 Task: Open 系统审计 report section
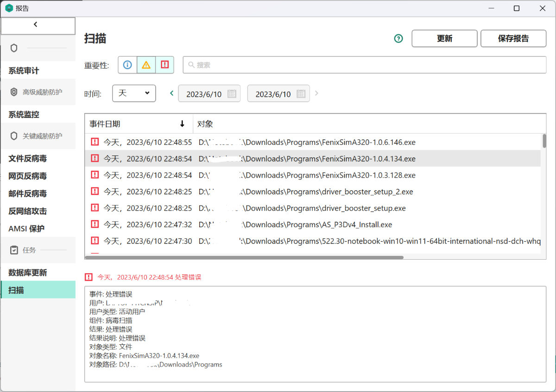pyautogui.click(x=38, y=71)
